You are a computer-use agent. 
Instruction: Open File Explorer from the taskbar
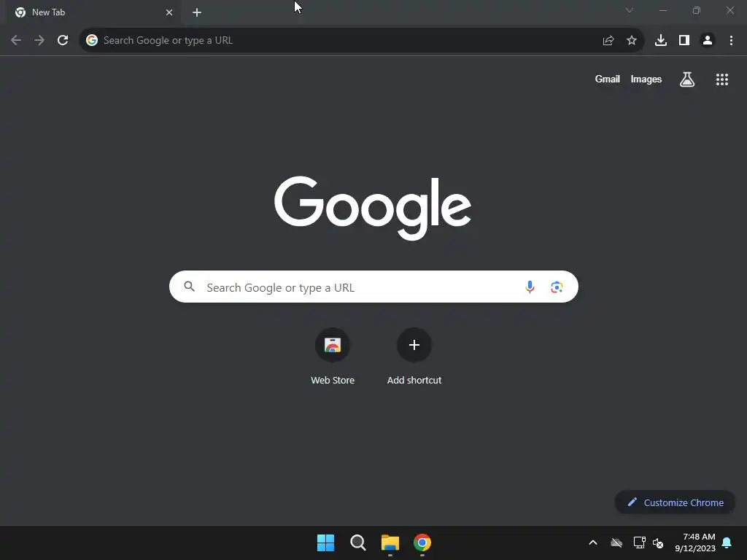coord(390,542)
